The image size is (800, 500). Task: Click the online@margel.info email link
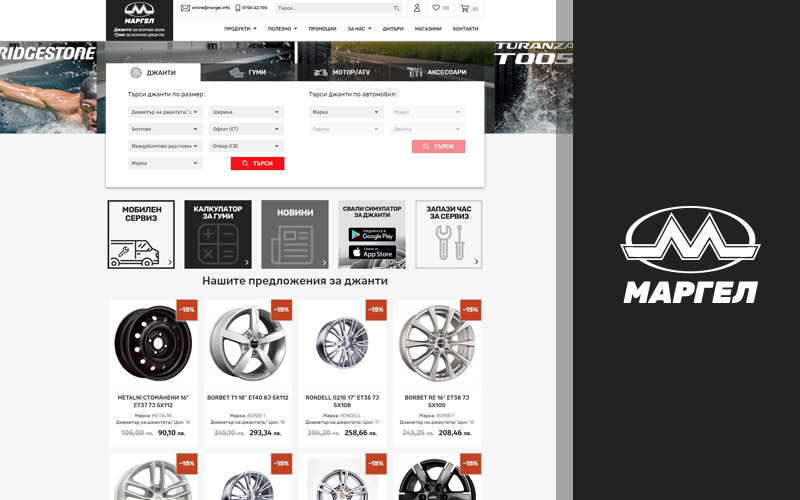point(211,8)
